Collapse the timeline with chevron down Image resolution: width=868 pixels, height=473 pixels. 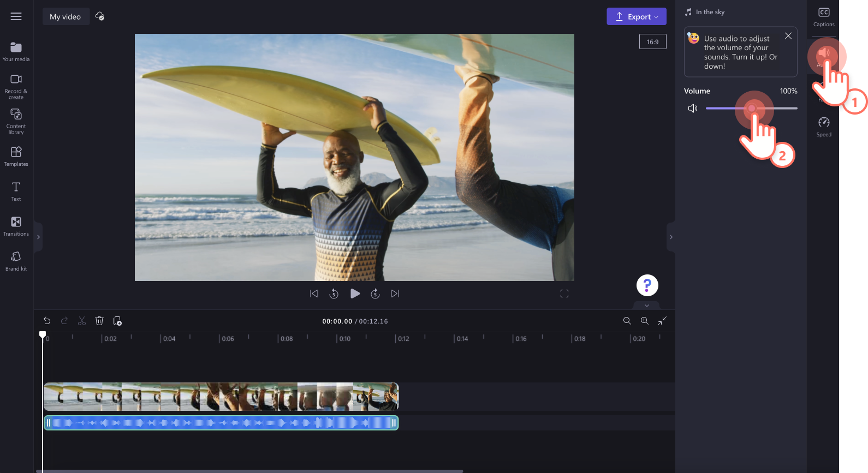click(x=647, y=306)
